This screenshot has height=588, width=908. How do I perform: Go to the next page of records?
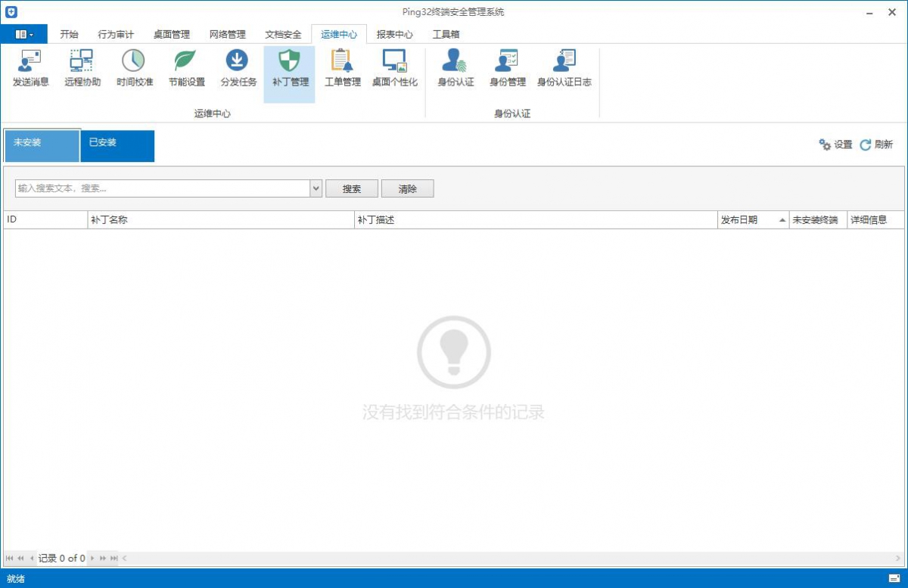pos(103,558)
